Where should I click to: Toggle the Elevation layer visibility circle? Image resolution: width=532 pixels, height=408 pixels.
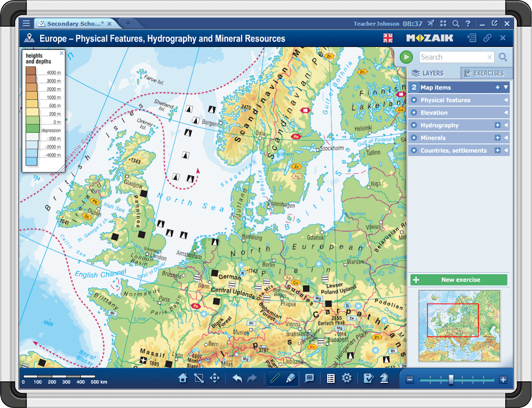tap(414, 113)
